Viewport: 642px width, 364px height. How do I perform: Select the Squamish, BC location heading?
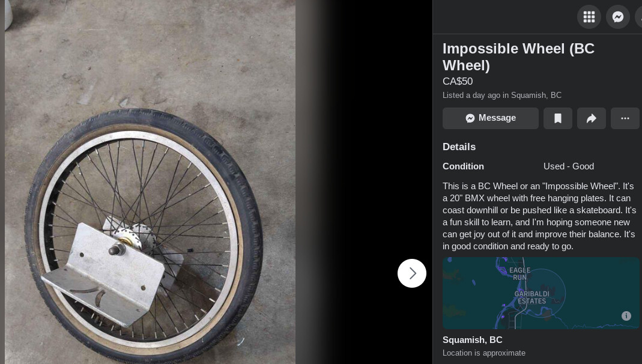(473, 340)
